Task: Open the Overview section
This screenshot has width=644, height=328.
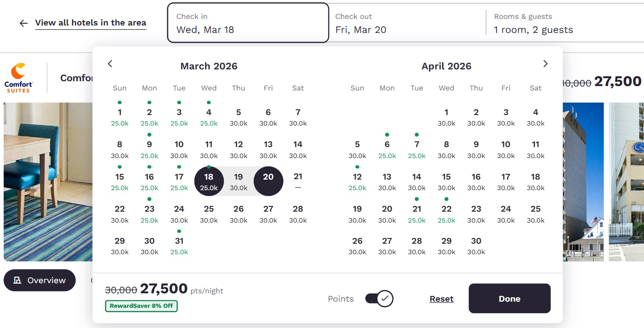Action: [x=40, y=280]
